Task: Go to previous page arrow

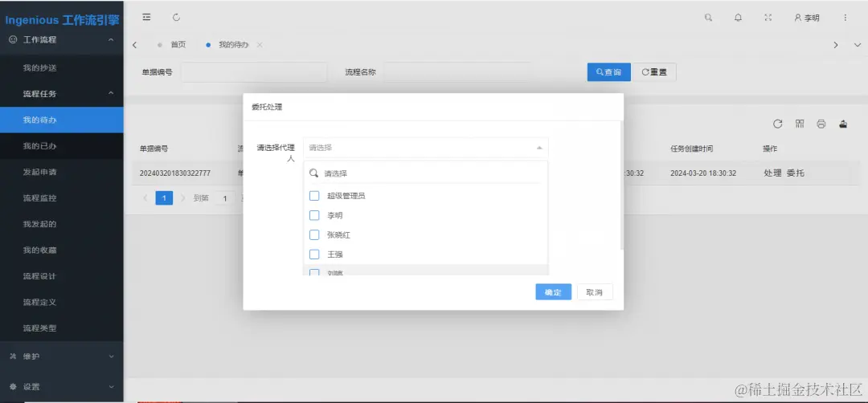Action: [145, 198]
